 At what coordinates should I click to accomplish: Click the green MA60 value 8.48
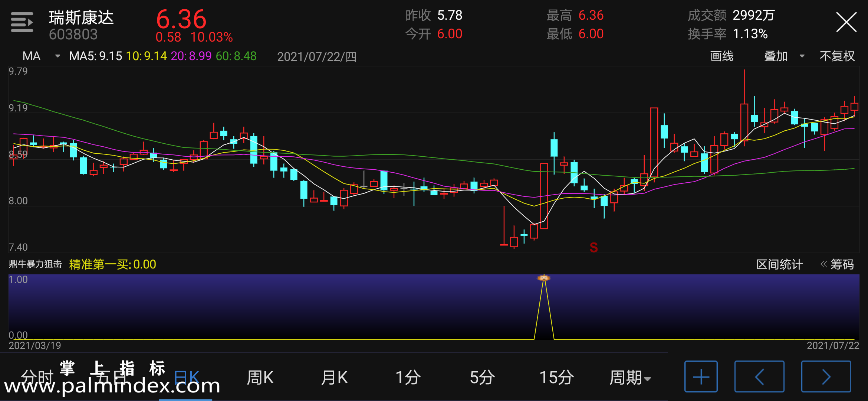point(236,56)
